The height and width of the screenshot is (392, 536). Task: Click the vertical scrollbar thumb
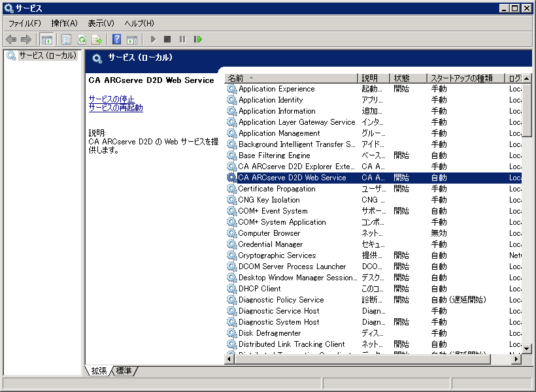[x=526, y=109]
